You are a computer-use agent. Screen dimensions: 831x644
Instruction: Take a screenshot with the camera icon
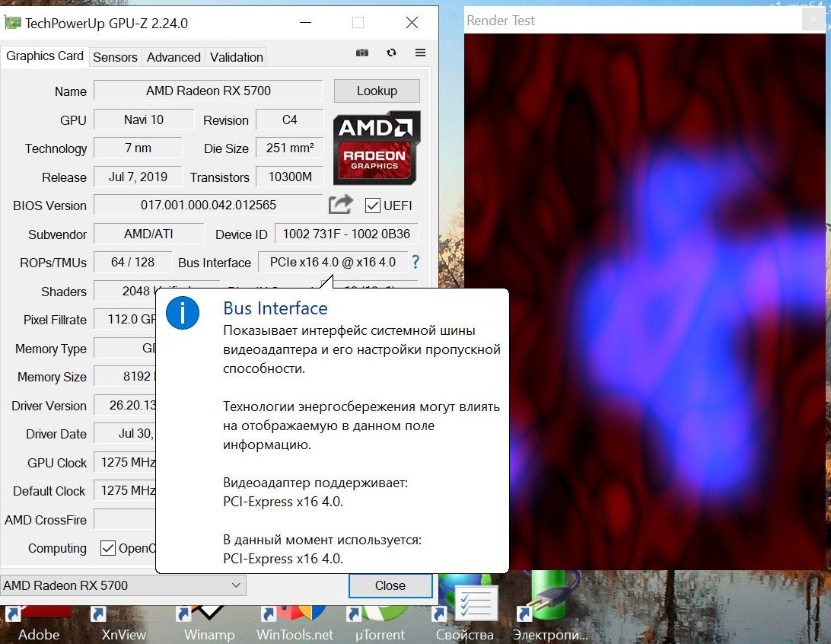pyautogui.click(x=362, y=53)
